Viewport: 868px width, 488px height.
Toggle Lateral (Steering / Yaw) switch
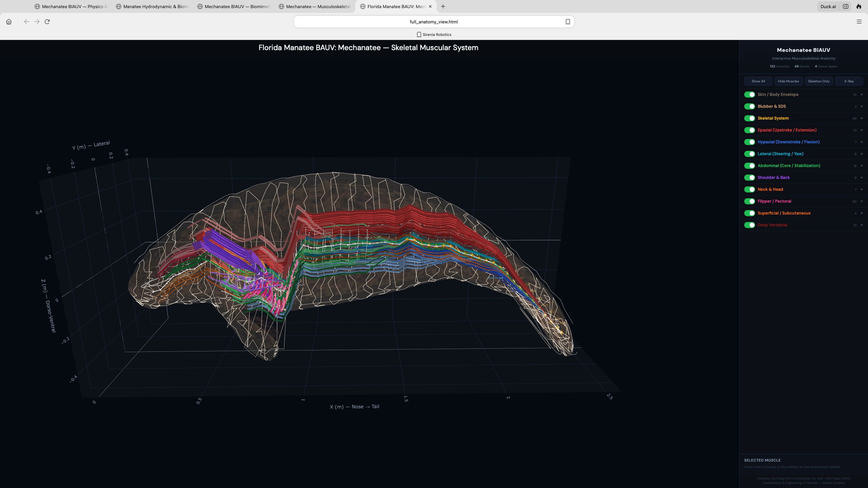point(749,154)
